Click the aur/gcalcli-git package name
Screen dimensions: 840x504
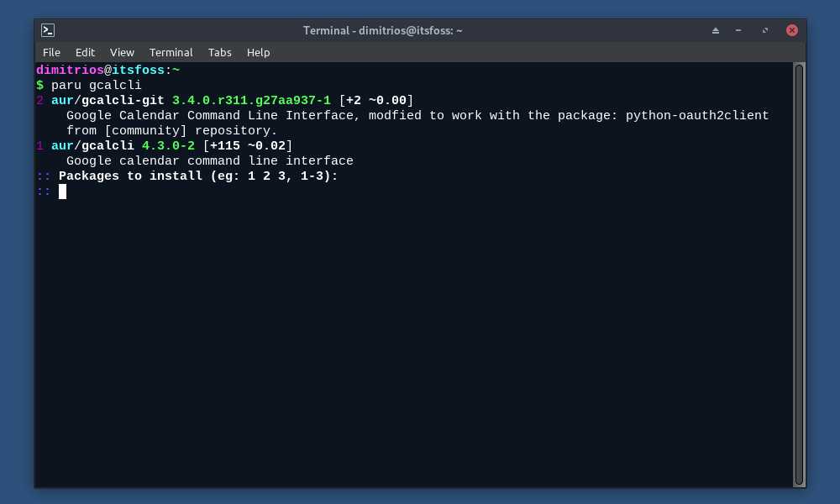click(x=108, y=100)
